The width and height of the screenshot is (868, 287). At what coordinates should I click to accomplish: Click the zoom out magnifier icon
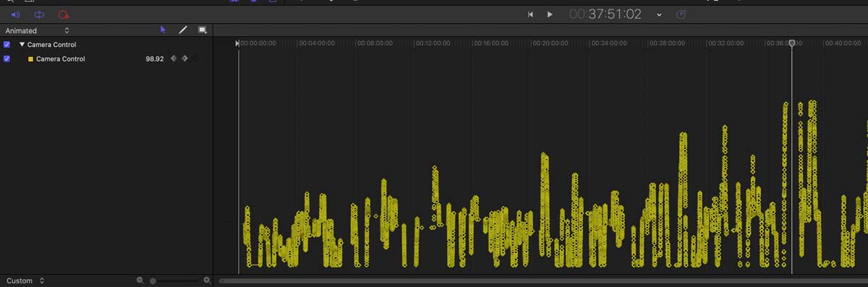coord(140,280)
